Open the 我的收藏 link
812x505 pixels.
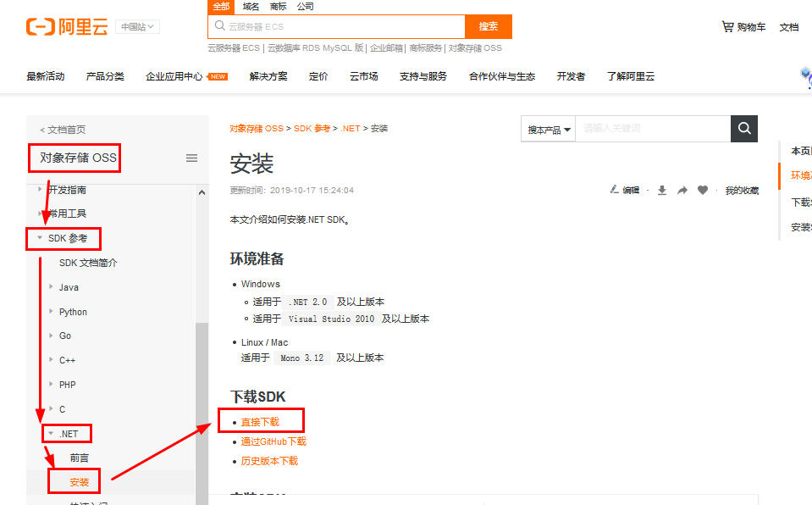742,191
